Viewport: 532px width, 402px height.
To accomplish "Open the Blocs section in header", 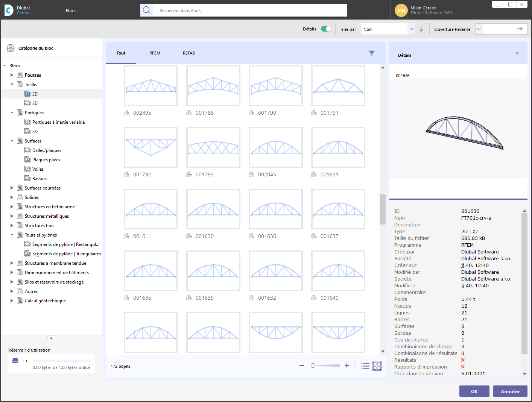I will pyautogui.click(x=71, y=11).
